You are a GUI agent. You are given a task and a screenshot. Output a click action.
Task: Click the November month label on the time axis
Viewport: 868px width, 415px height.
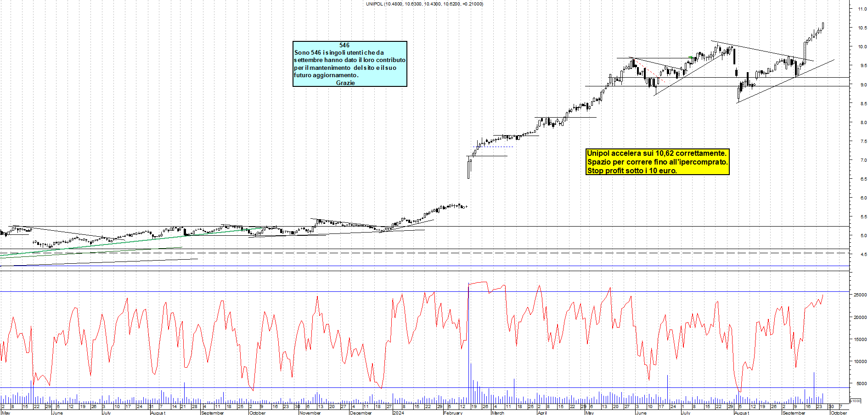310,413
